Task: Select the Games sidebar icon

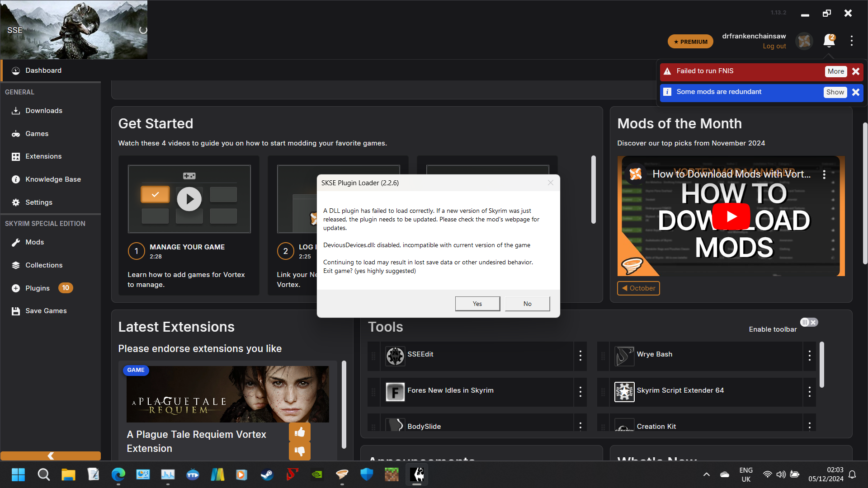Action: (x=37, y=133)
